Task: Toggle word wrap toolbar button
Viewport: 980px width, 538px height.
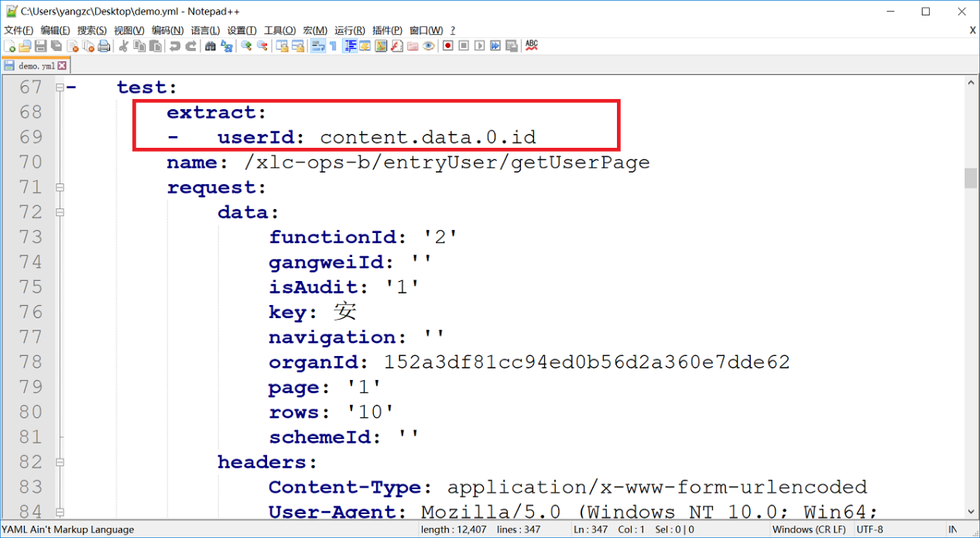Action: [317, 46]
